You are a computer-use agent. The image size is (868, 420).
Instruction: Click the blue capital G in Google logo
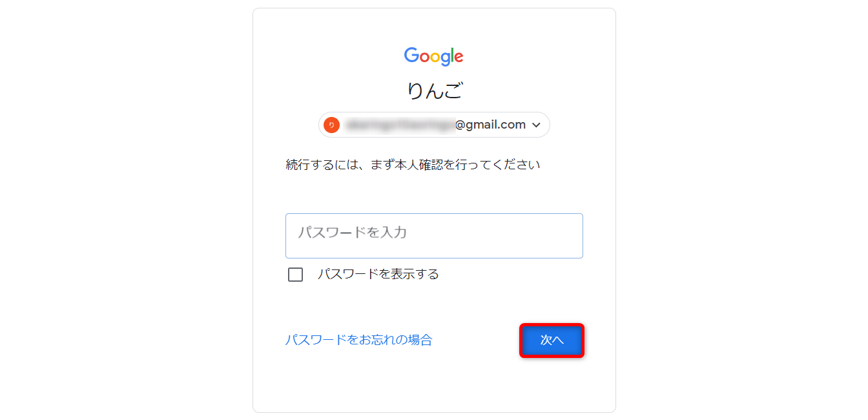click(411, 56)
